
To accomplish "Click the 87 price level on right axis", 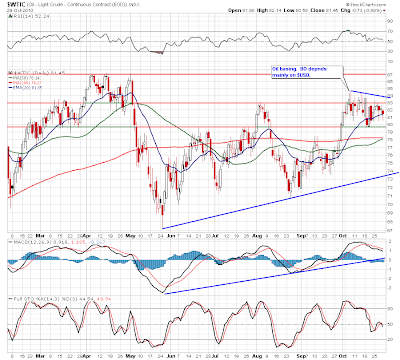I will [389, 74].
